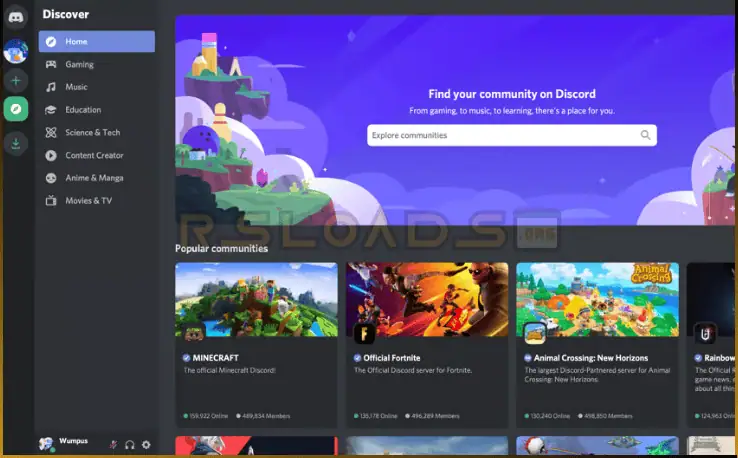The width and height of the screenshot is (738, 458).
Task: Click the verified badge next to MINECRAFT
Action: pyautogui.click(x=186, y=358)
